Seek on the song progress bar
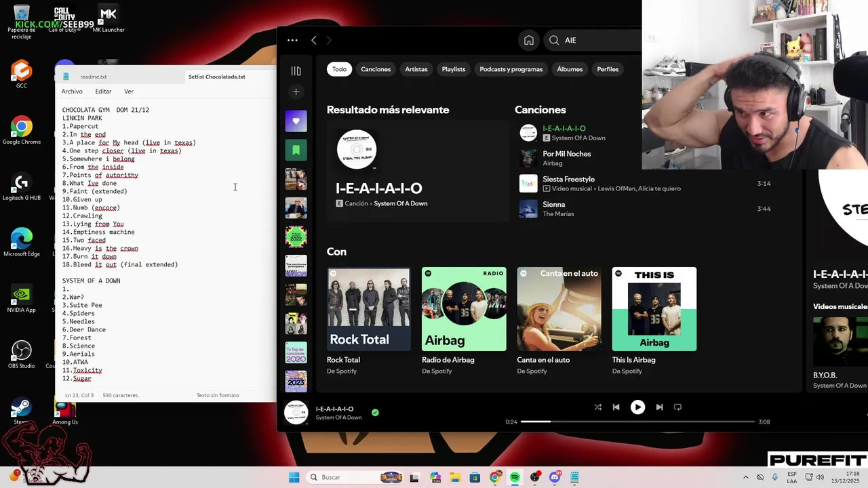This screenshot has width=868, height=488. 637,422
